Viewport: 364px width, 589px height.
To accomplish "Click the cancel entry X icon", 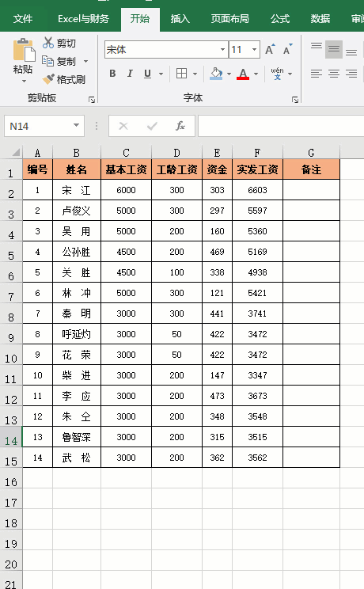I will (x=123, y=126).
